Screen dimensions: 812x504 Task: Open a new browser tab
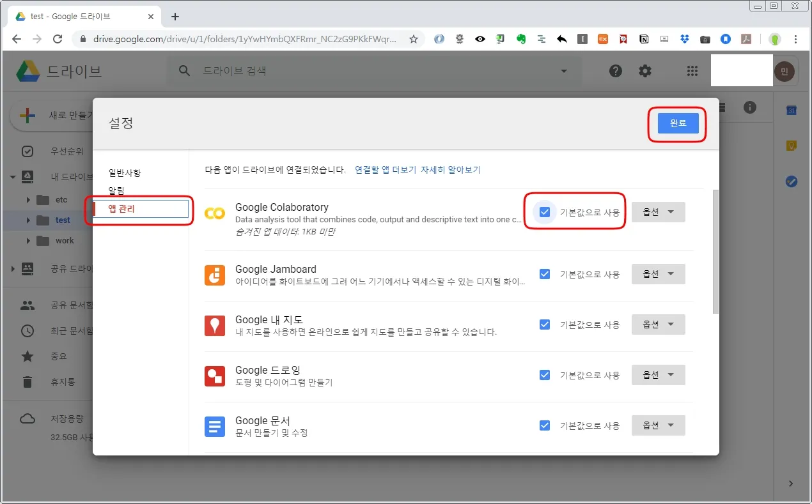coord(175,17)
